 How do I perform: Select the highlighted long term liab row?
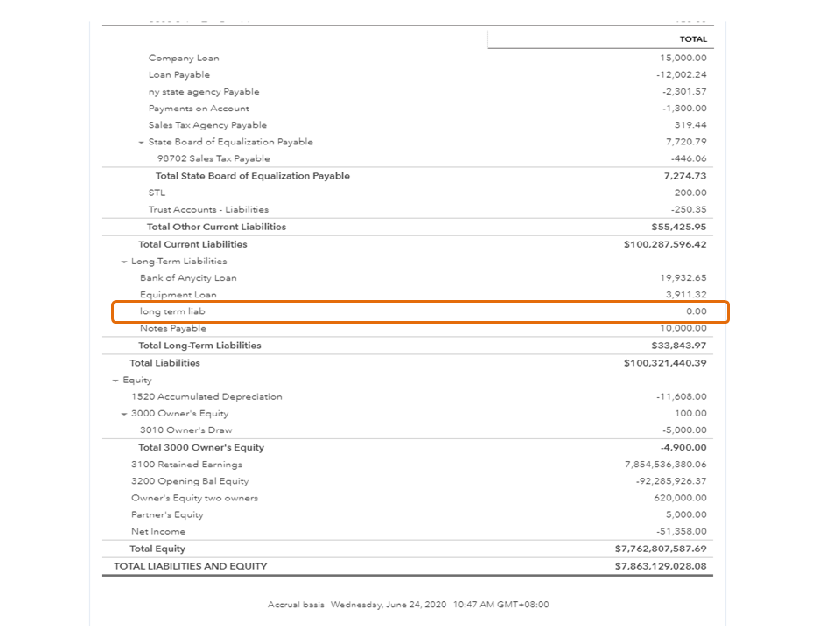(420, 311)
